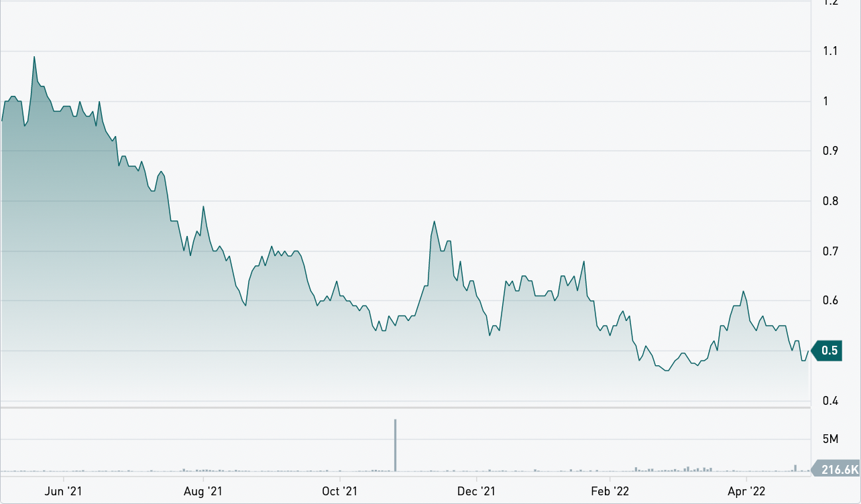861x504 pixels.
Task: Click the Dec '21 date label
Action: tap(476, 491)
